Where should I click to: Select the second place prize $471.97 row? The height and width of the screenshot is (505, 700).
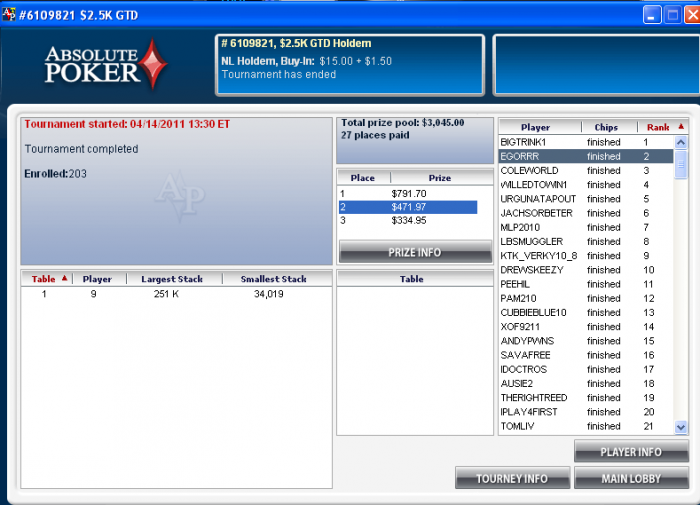pos(408,207)
